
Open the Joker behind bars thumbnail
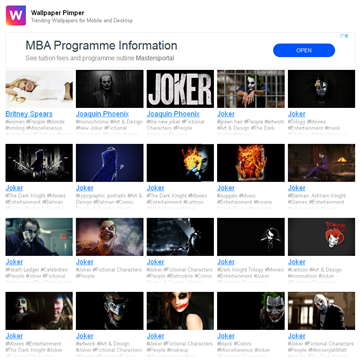pos(251,89)
